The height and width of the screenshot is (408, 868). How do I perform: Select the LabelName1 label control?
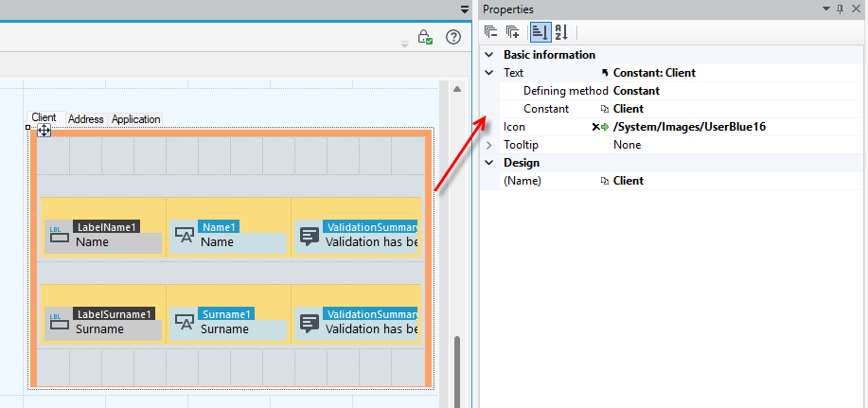click(x=103, y=235)
